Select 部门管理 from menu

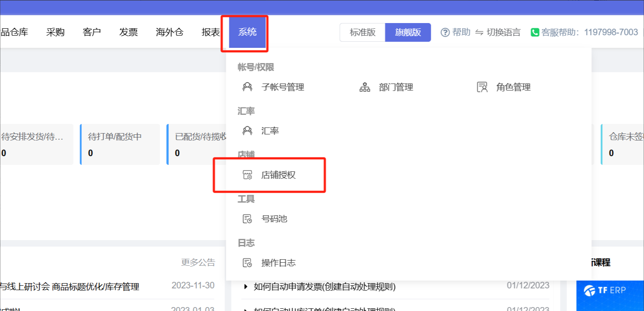[x=396, y=87]
